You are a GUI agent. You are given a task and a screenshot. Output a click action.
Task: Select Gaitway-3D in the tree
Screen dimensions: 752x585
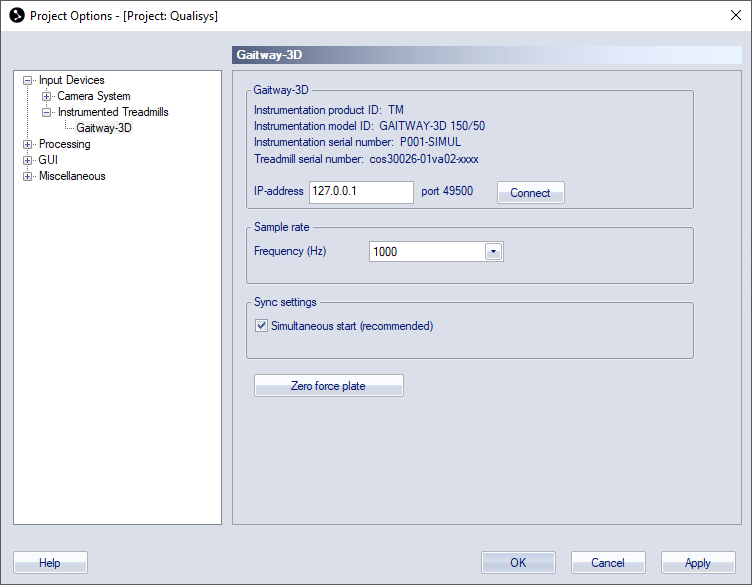(x=104, y=128)
